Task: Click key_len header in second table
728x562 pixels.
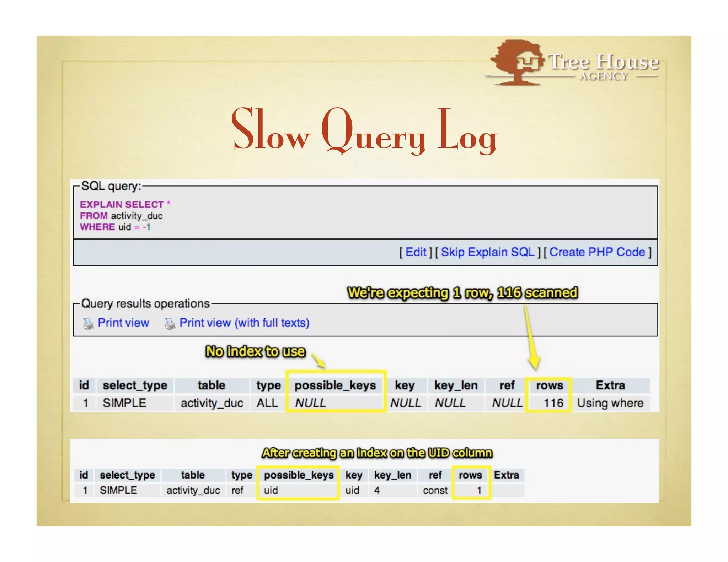Action: [392, 475]
